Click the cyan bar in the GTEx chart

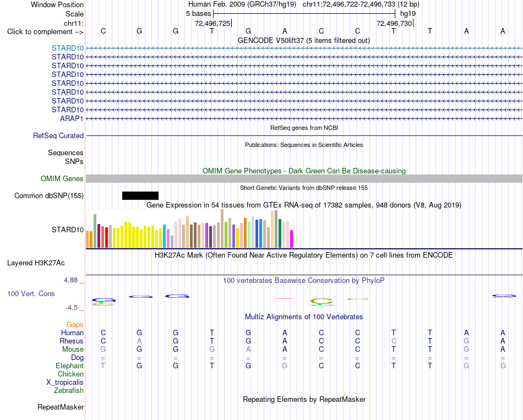pyautogui.click(x=164, y=236)
